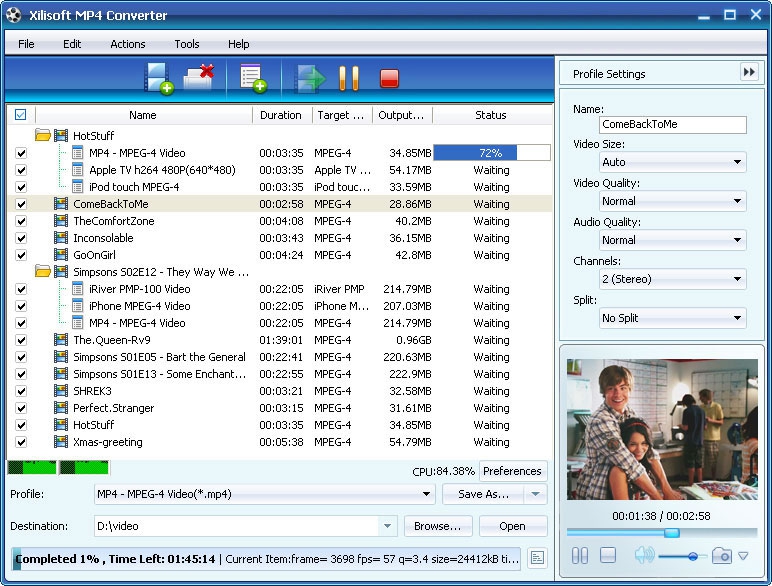Toggle the SHREK3 row checkbox

tap(21, 391)
